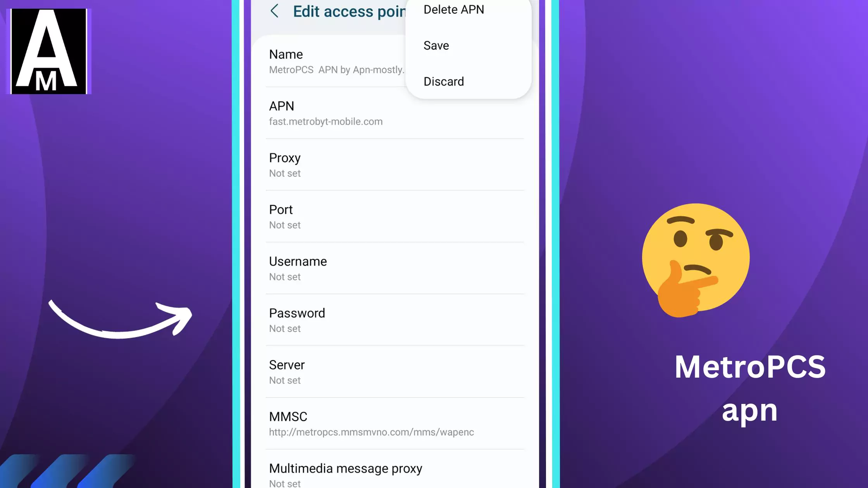Tap the Discard option
This screenshot has width=868, height=488.
(444, 81)
